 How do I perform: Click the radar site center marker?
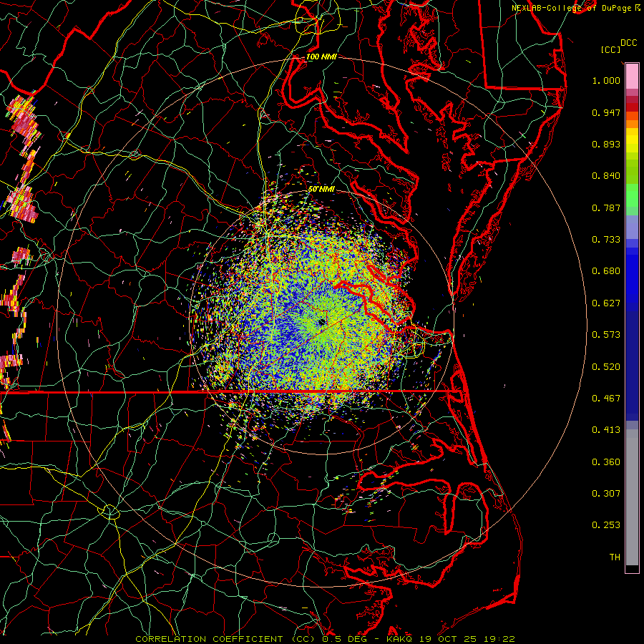322,323
